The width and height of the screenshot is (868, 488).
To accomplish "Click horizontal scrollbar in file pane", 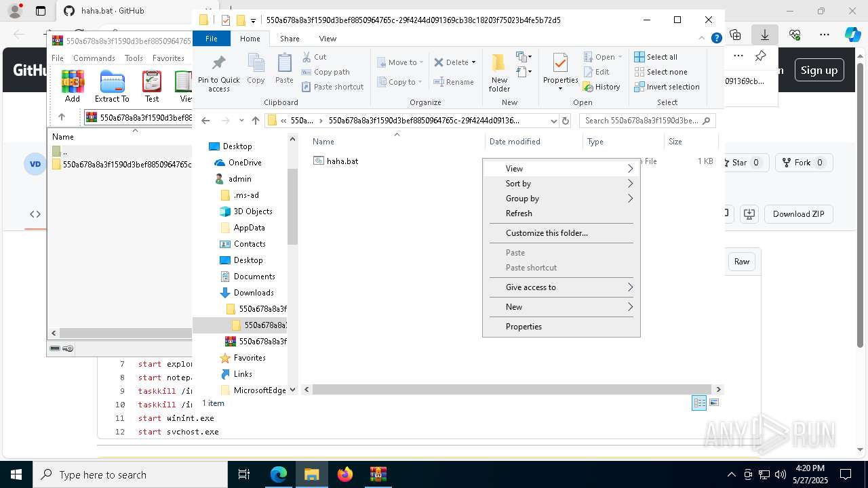I will [x=512, y=390].
